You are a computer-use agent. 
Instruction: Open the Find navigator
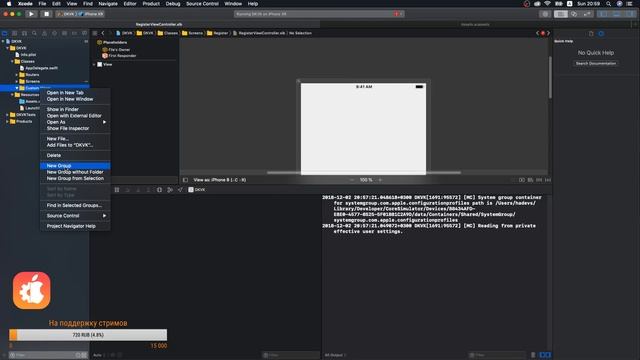[34, 33]
